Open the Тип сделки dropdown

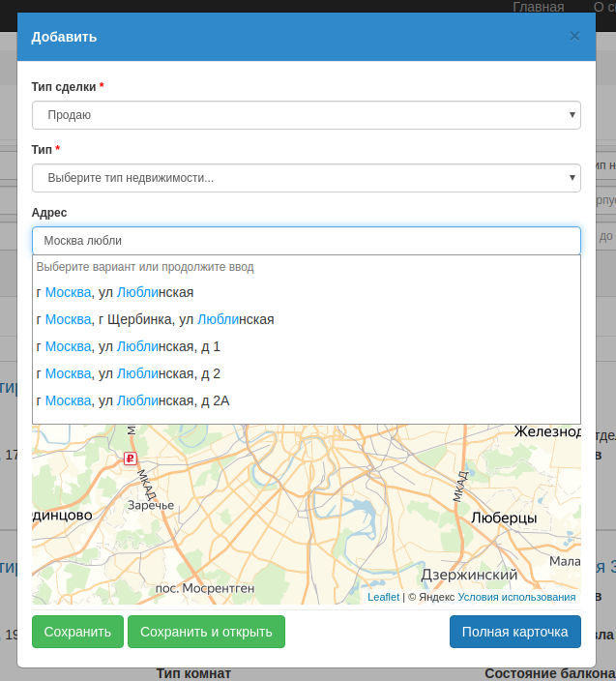(x=306, y=115)
